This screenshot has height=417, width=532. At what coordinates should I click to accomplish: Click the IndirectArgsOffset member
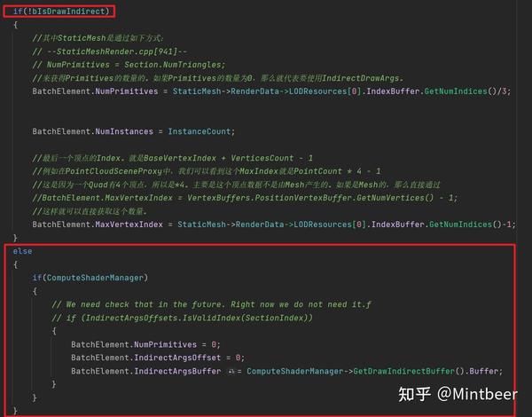[x=177, y=358]
